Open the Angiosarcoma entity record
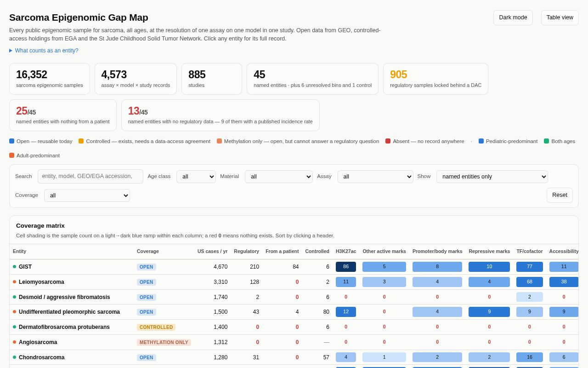The width and height of the screenshot is (588, 368). 38,342
